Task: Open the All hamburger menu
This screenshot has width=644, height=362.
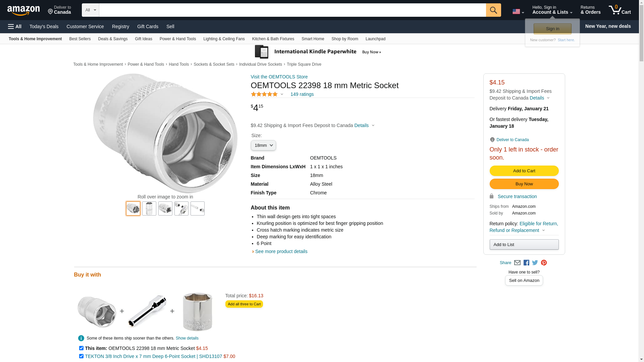Action: click(x=15, y=26)
